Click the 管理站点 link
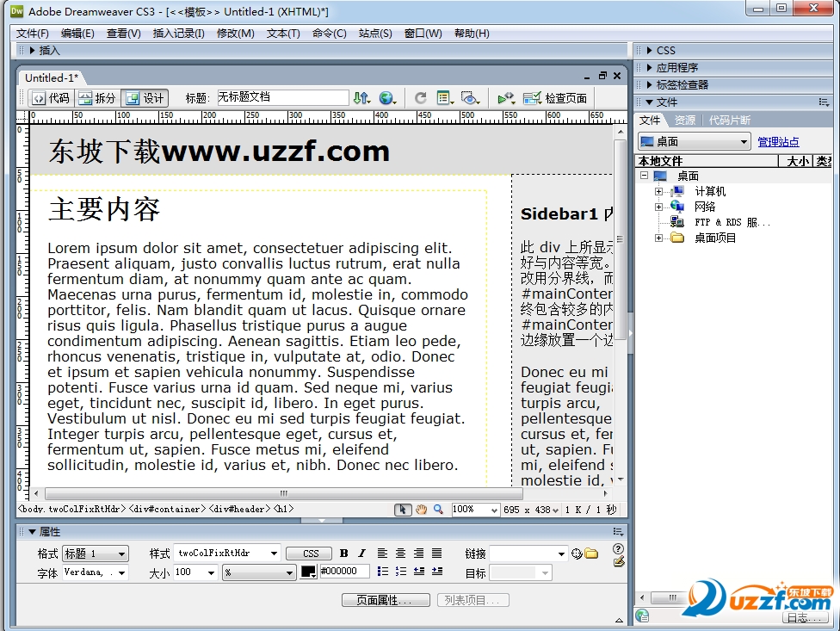The height and width of the screenshot is (631, 840). tap(778, 142)
